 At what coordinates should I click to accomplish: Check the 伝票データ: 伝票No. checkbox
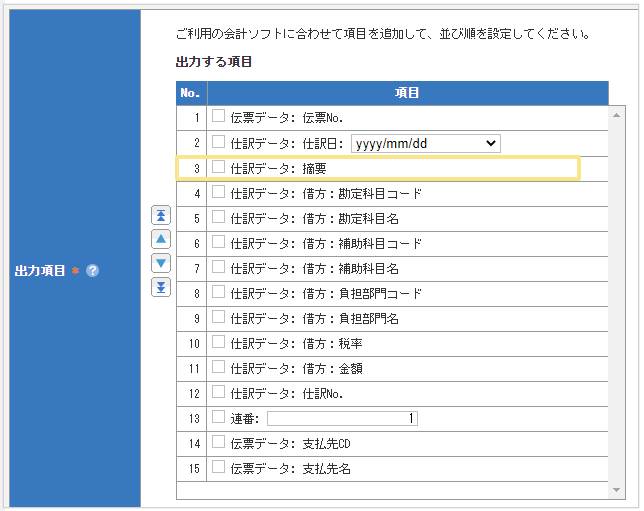[219, 117]
